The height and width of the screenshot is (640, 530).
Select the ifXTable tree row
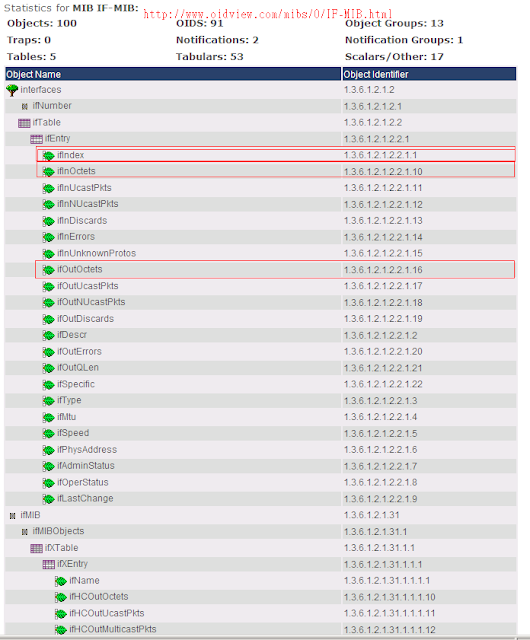261,548
